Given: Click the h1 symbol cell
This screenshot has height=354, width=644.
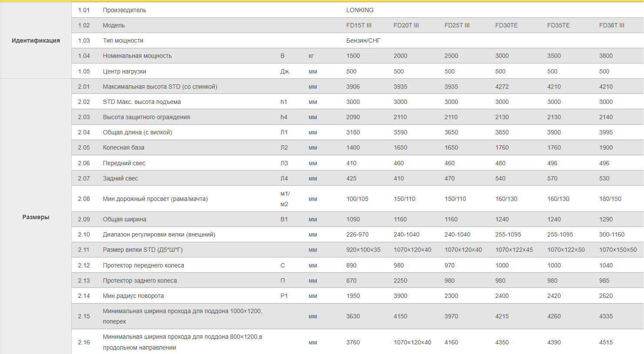Looking at the screenshot, I should coord(284,102).
